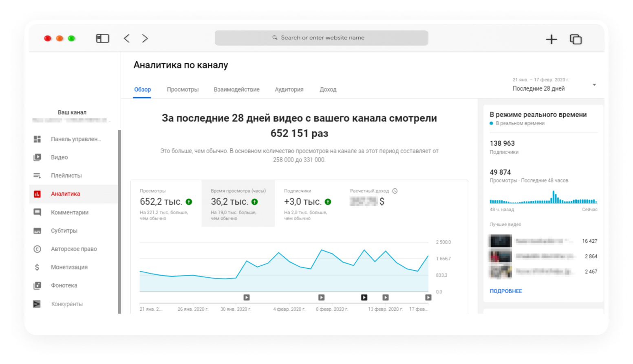Open a new tab with plus icon
633x364 pixels.
click(x=551, y=39)
